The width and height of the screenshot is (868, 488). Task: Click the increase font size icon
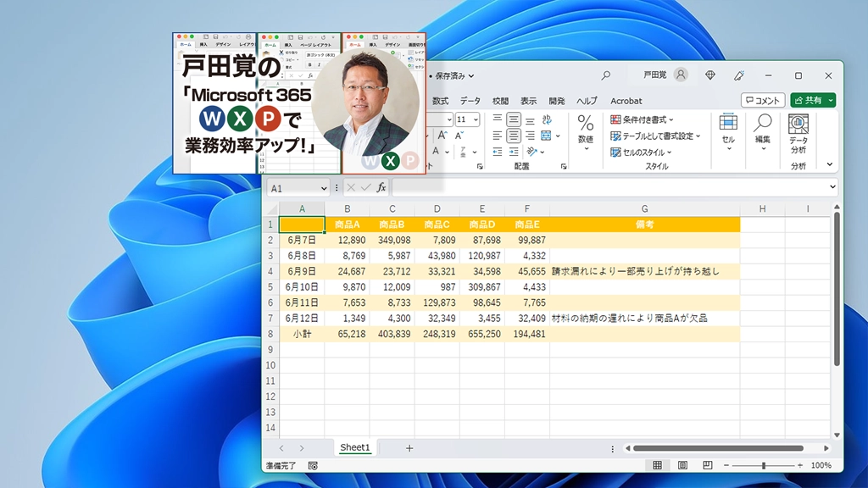click(x=442, y=135)
